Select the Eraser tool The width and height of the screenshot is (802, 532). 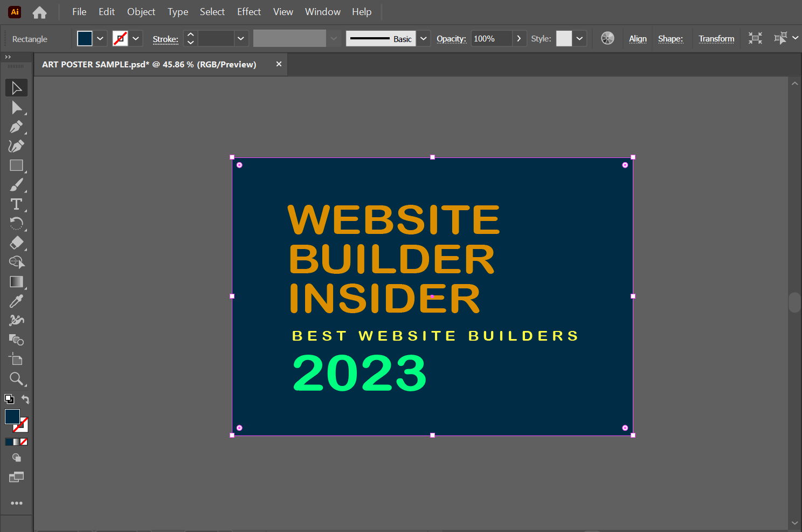click(x=16, y=243)
